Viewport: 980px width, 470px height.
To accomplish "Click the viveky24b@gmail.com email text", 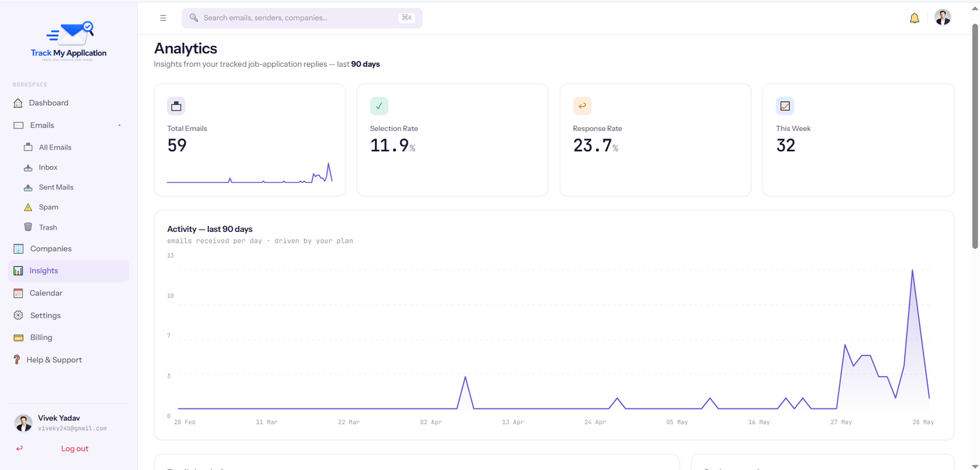I will tap(72, 428).
